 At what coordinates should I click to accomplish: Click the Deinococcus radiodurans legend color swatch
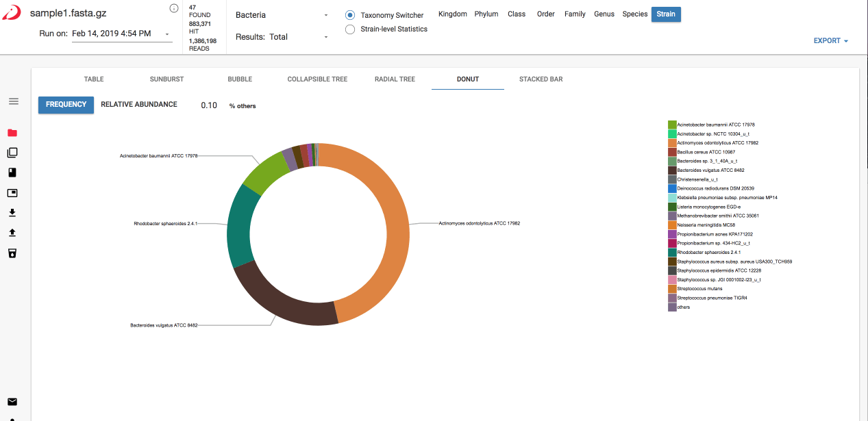[x=672, y=188]
